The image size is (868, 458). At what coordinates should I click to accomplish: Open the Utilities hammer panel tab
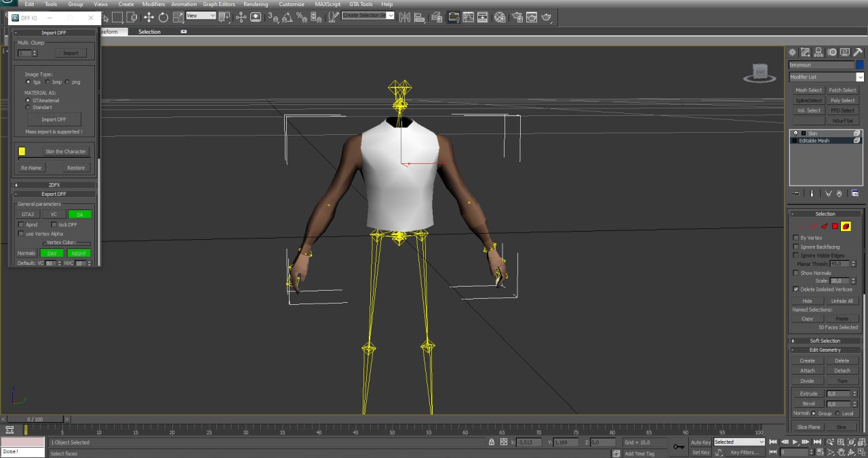858,52
